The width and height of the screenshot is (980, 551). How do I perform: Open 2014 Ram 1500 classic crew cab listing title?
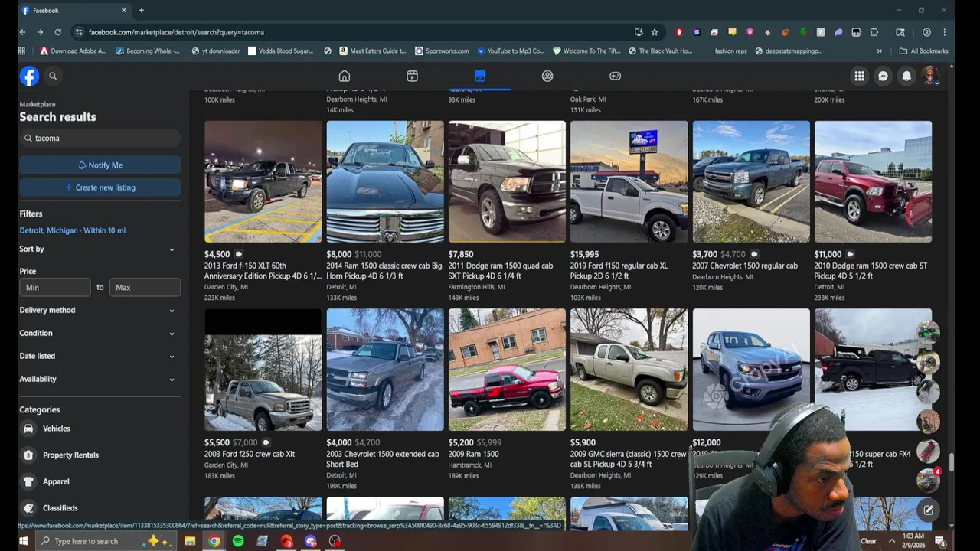pos(384,271)
